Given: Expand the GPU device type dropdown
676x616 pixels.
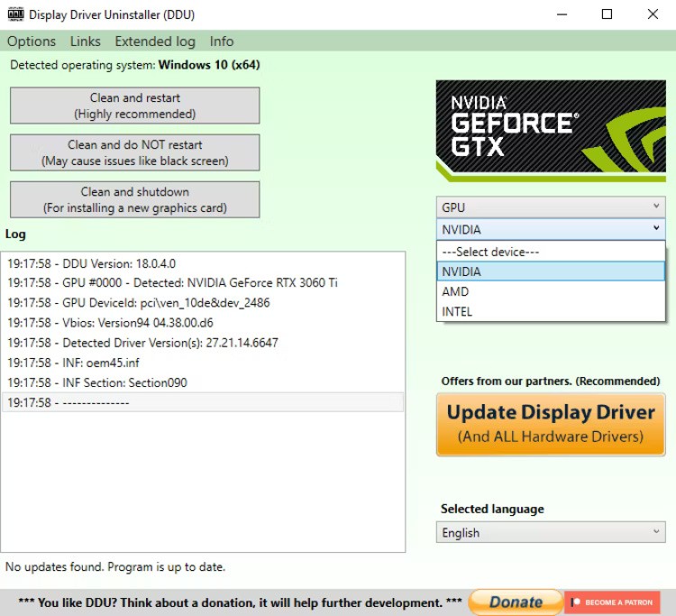Looking at the screenshot, I should click(x=551, y=207).
